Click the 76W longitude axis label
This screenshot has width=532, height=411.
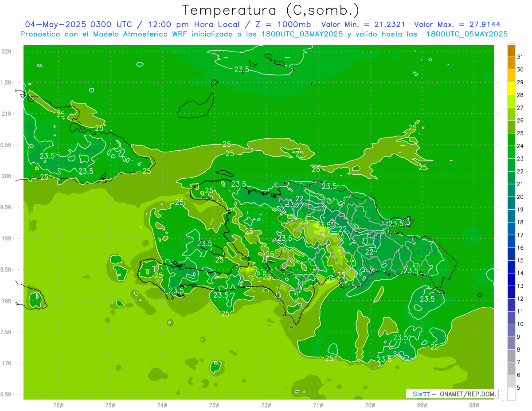click(58, 405)
